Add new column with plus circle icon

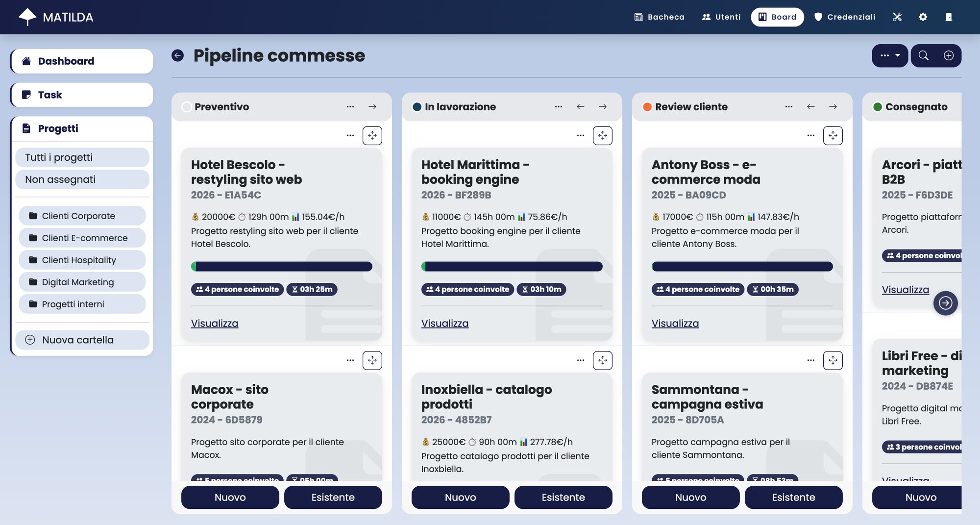pos(949,55)
